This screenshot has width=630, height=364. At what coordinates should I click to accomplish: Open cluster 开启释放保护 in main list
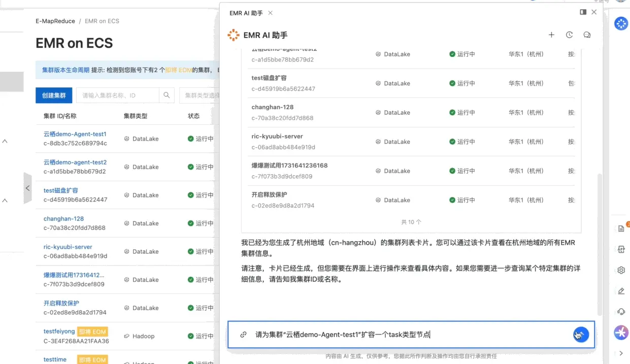click(x=61, y=303)
